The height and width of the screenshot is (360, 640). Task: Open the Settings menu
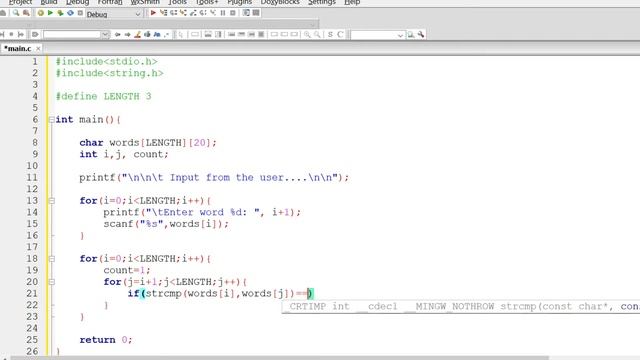pyautogui.click(x=322, y=2)
